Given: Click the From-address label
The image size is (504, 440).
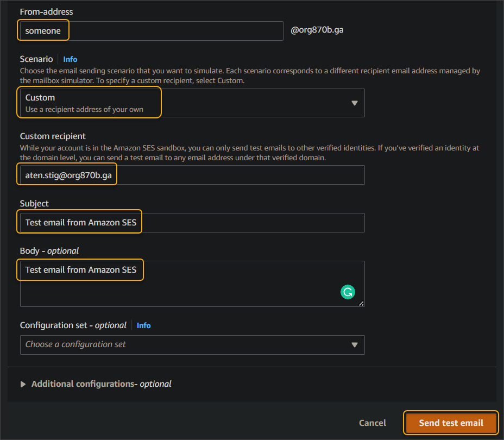Looking at the screenshot, I should [46, 12].
